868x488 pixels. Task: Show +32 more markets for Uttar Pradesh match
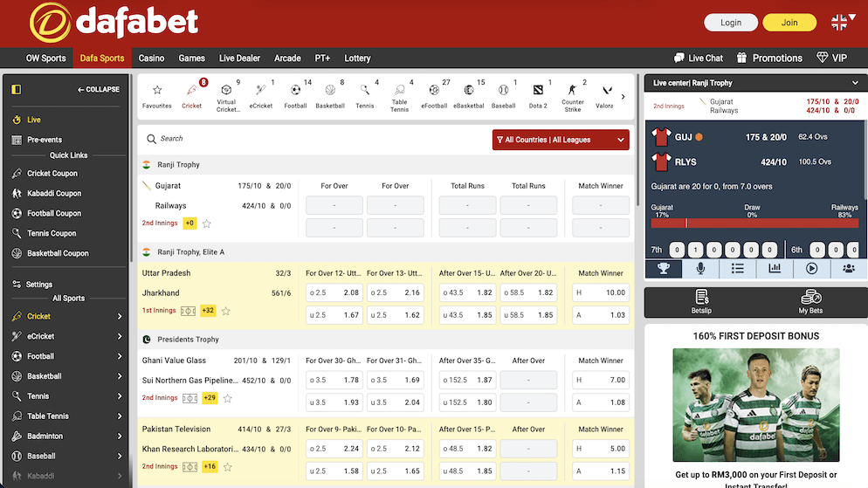pos(208,311)
